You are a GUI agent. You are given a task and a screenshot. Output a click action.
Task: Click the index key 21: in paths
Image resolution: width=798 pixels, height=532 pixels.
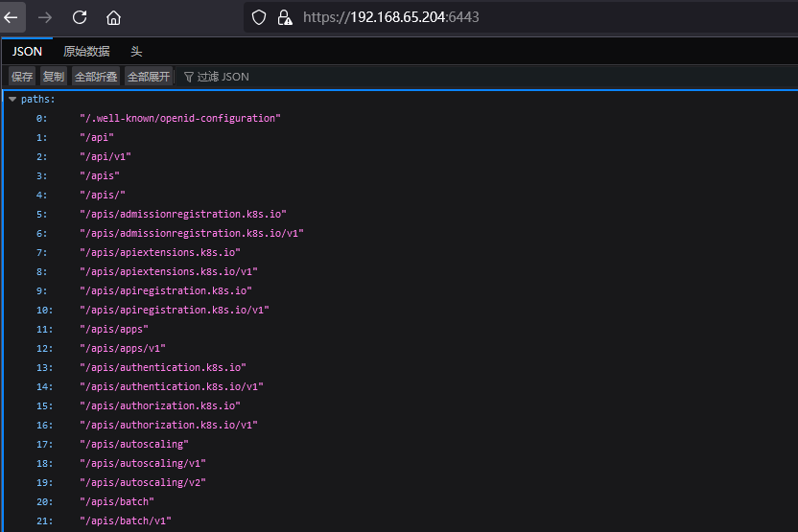[x=45, y=520]
